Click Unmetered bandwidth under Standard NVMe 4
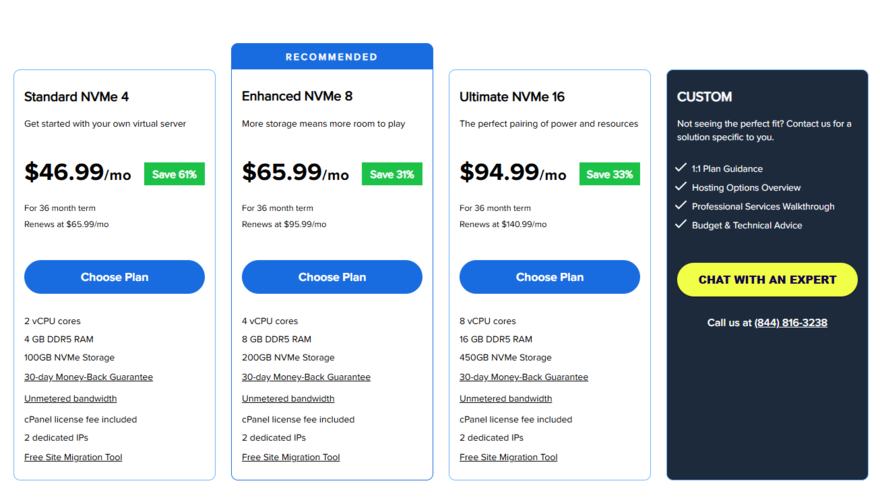This screenshot has width=880, height=504. pos(70,398)
